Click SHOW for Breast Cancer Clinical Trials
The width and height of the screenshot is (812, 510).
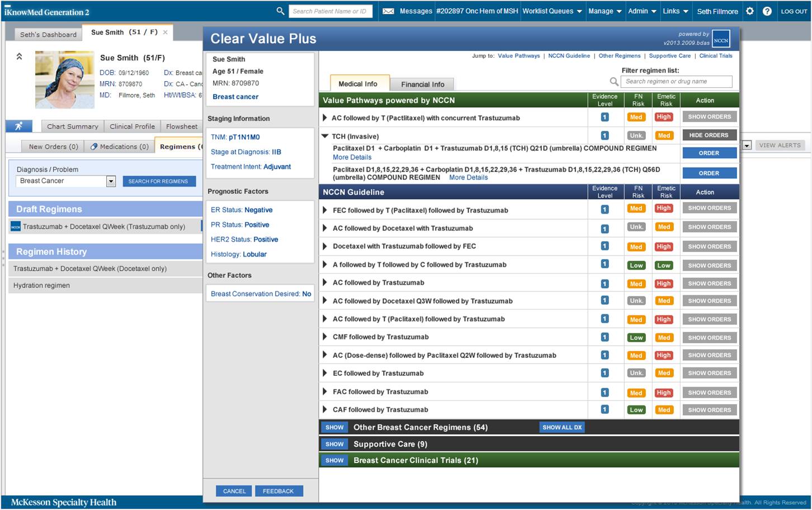click(334, 460)
